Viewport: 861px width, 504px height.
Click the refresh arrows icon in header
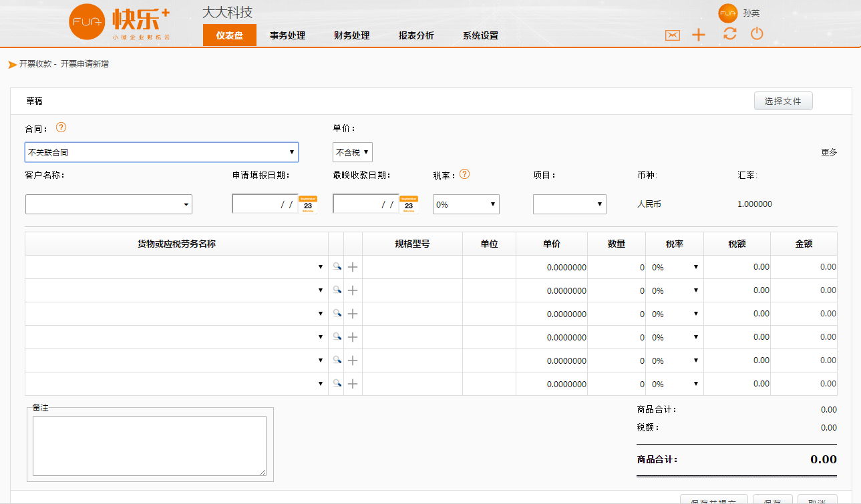click(730, 33)
